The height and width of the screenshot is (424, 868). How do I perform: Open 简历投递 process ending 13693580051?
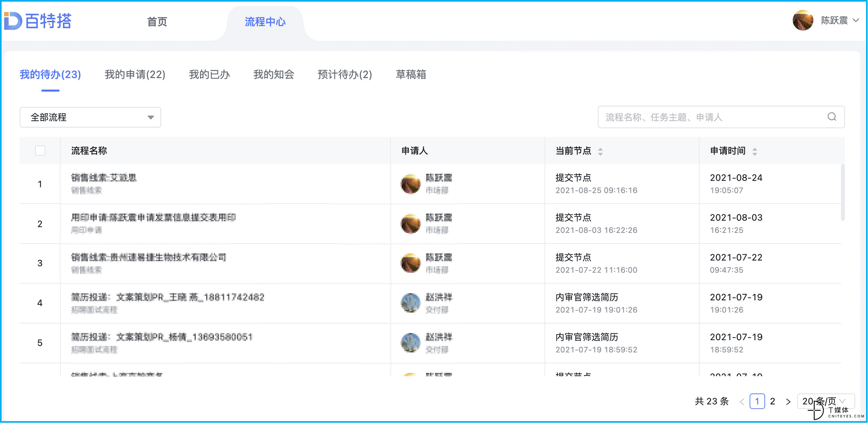point(162,337)
